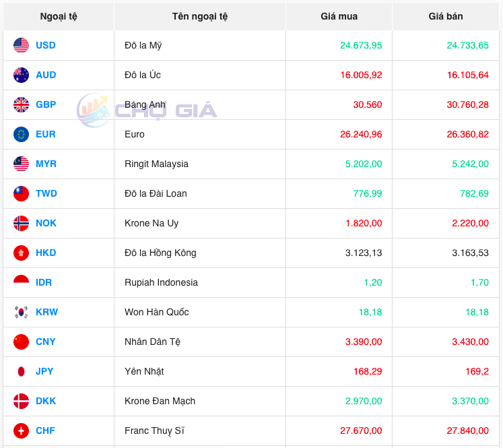This screenshot has height=448, width=503.
Task: Click the Taiwan flag icon
Action: point(21,193)
